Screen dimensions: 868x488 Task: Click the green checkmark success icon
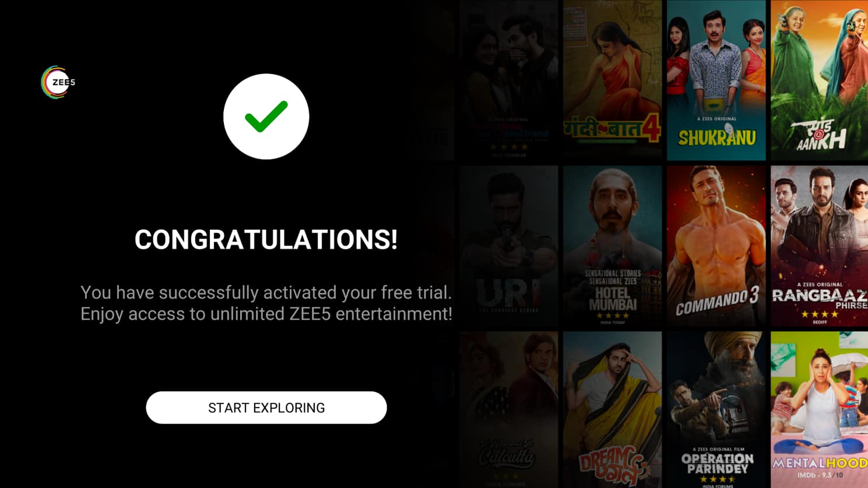click(266, 117)
